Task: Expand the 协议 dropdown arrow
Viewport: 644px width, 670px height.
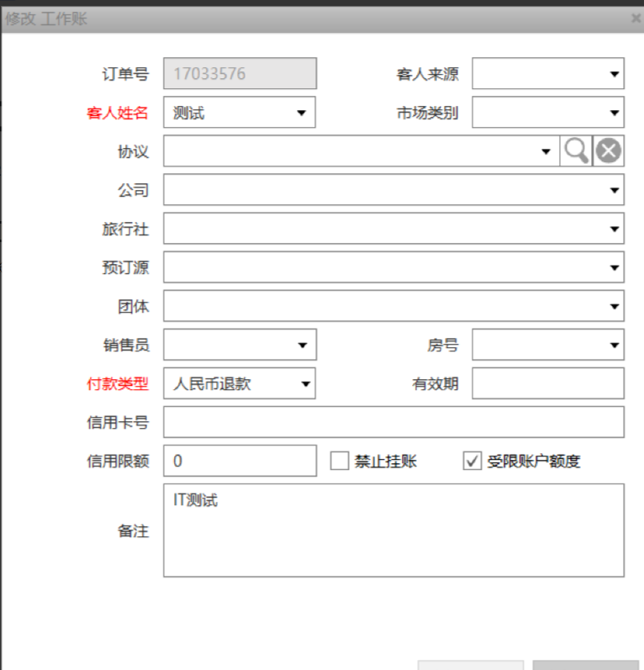Action: pyautogui.click(x=546, y=151)
